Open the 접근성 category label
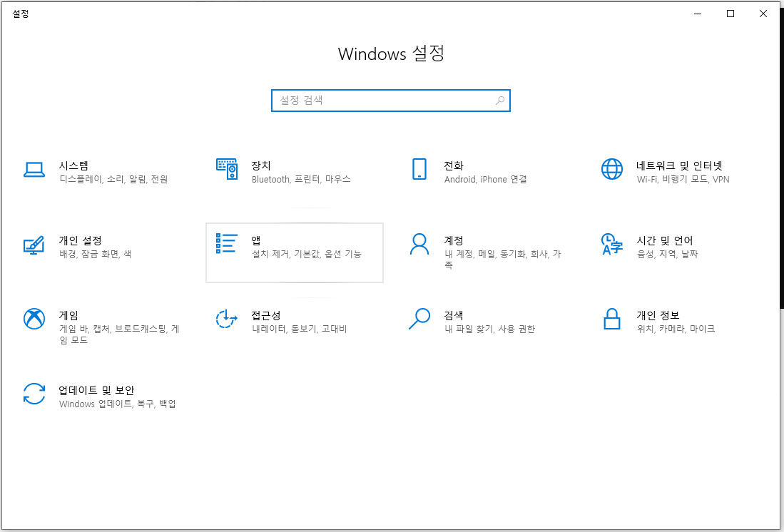 coord(266,315)
